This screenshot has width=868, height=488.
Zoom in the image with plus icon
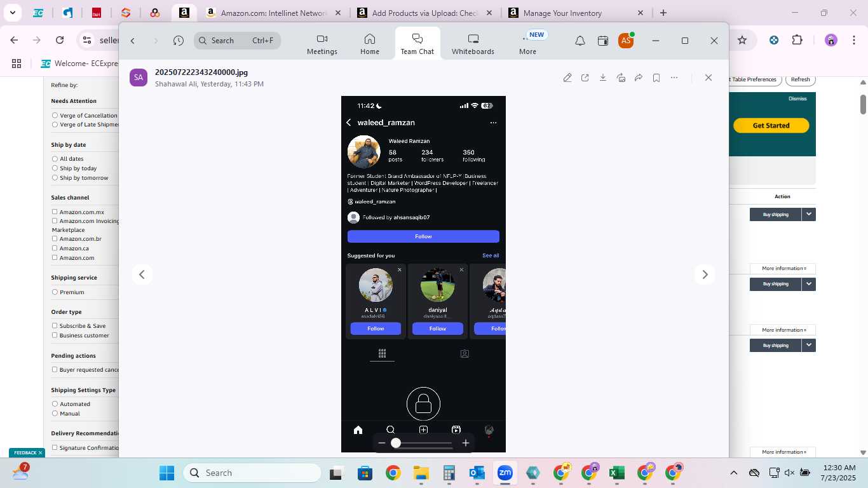coord(466,443)
